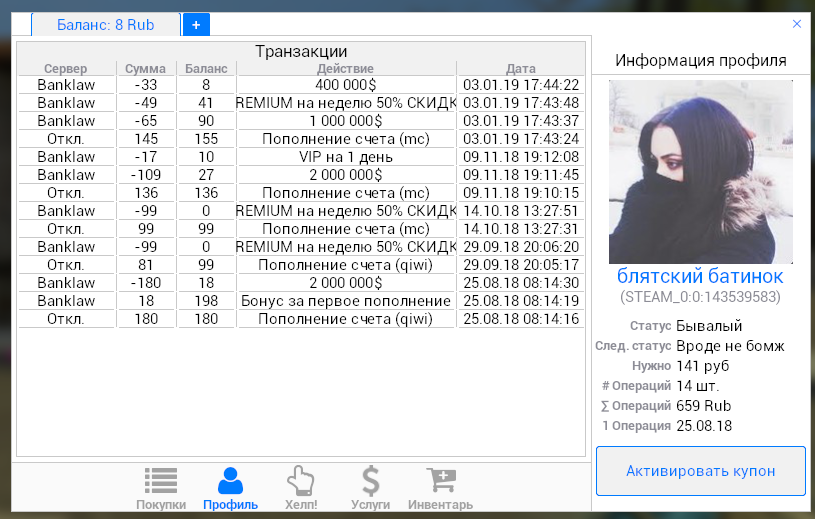The image size is (815, 519).
Task: Click the blue plus add-balance button
Action: 196,24
